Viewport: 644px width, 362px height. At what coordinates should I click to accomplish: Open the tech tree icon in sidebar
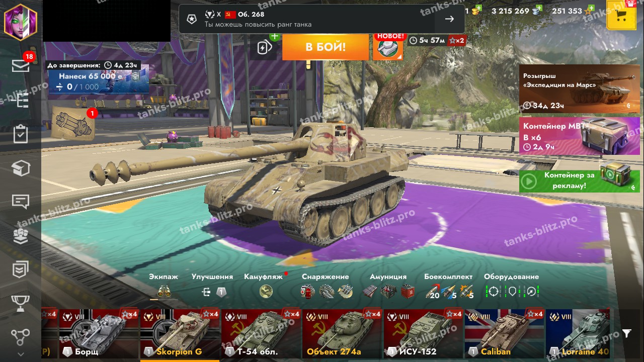21,337
